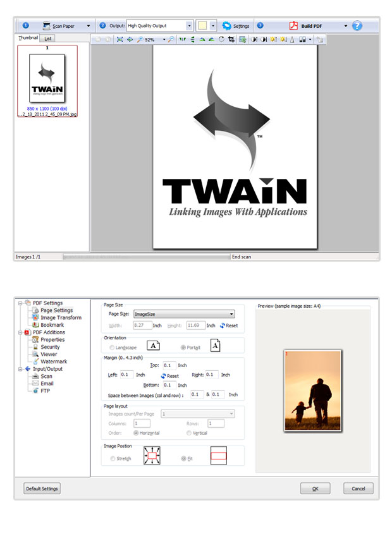Switch to the List tab

[48, 39]
